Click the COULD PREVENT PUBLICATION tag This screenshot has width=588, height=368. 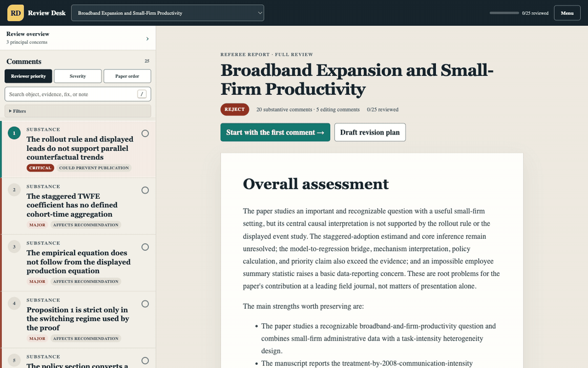pyautogui.click(x=94, y=168)
